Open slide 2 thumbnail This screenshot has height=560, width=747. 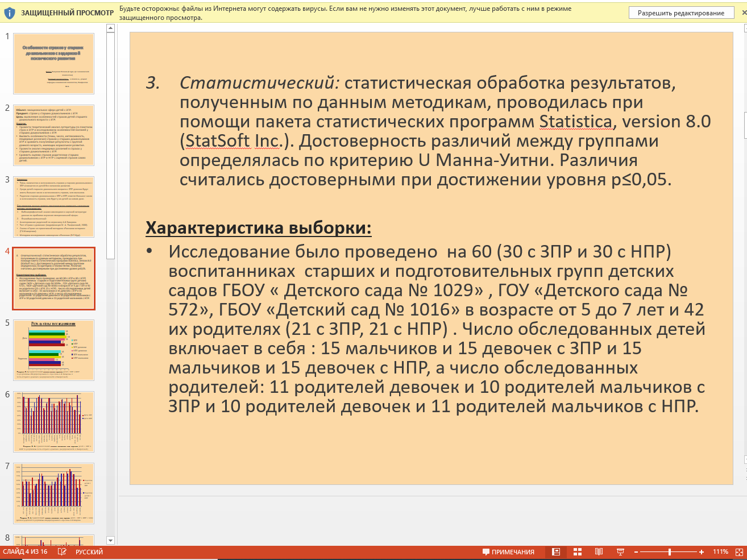tap(53, 135)
